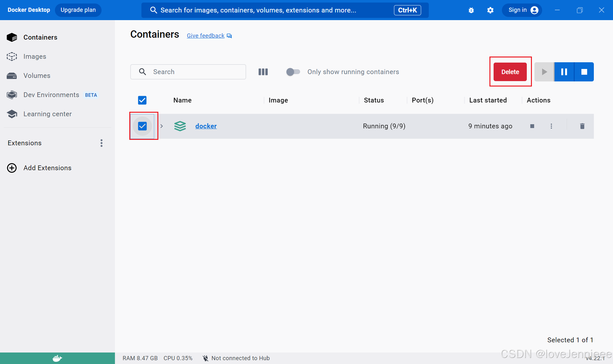613x364 pixels.
Task: Expand the docker compose stack chevron
Action: [162, 126]
